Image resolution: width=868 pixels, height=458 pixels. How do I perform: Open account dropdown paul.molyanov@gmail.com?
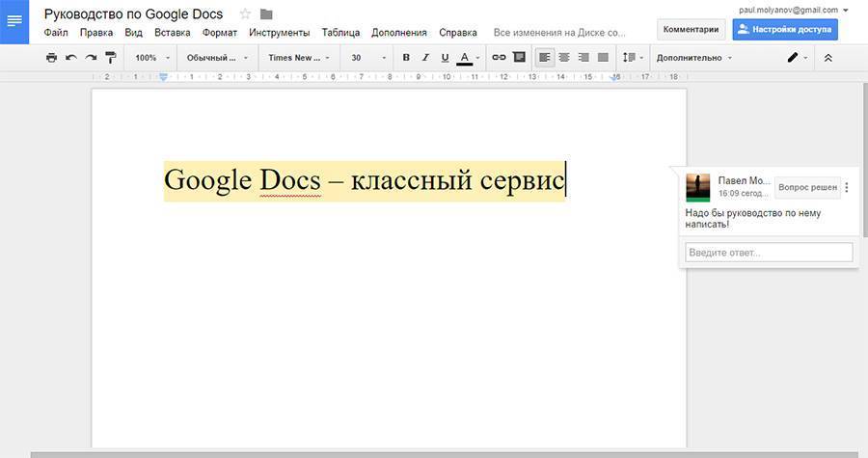(x=794, y=10)
